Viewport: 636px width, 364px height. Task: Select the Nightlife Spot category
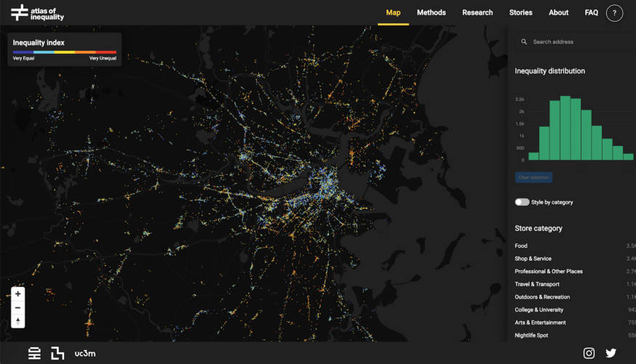click(x=531, y=336)
